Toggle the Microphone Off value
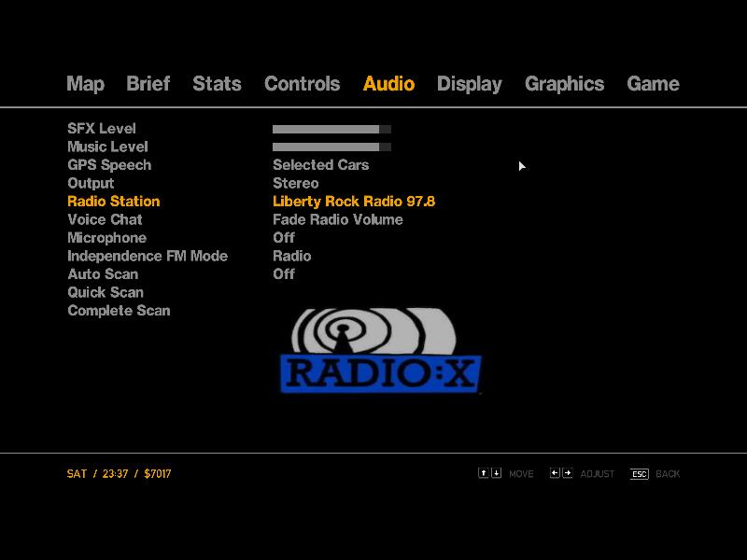The height and width of the screenshot is (560, 747). pos(284,238)
